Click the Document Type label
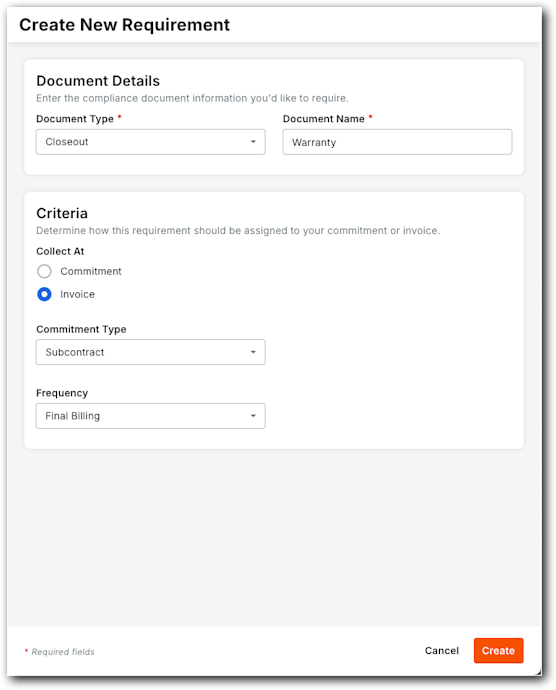The image size is (556, 690). pyautogui.click(x=75, y=119)
